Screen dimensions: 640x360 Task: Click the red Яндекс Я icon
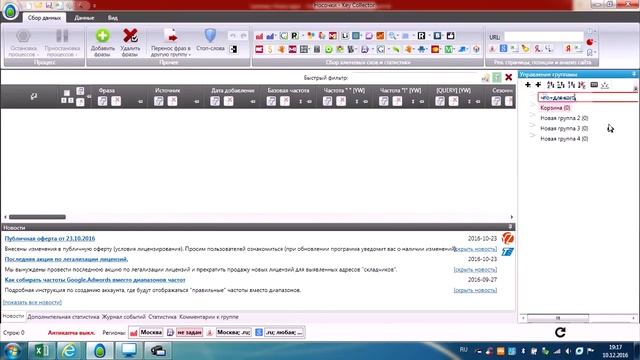pos(567,49)
